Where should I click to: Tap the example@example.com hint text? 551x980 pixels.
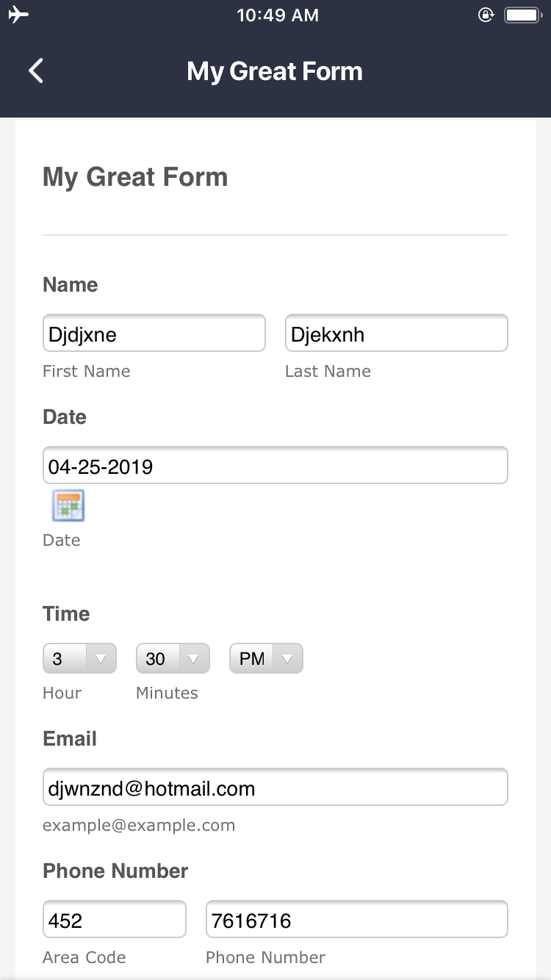coord(139,825)
